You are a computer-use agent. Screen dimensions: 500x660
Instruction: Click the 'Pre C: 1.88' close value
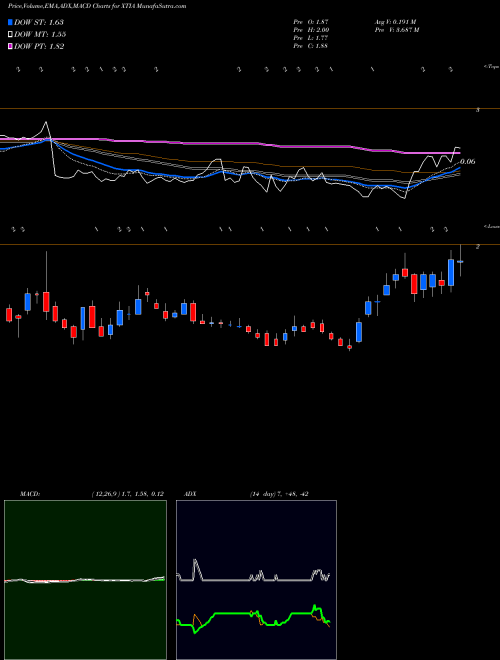pos(311,46)
